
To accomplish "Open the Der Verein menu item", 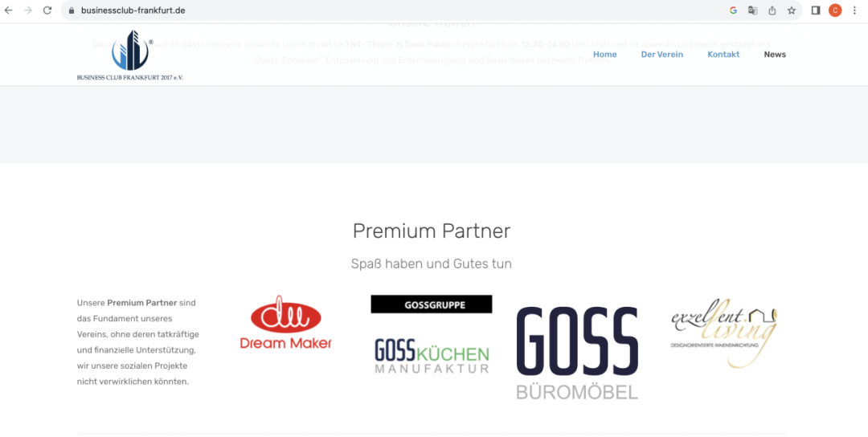I will click(662, 54).
